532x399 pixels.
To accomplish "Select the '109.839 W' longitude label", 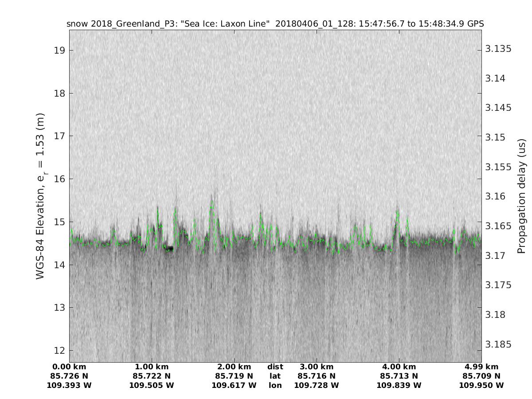I will pyautogui.click(x=399, y=385).
